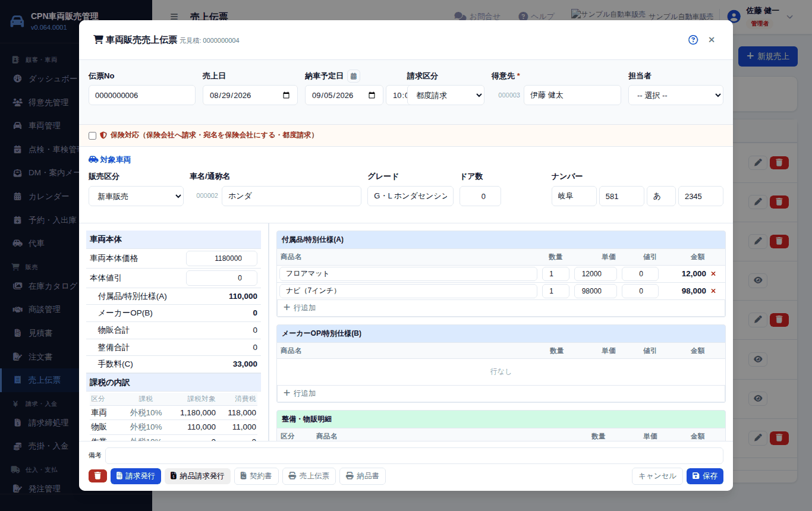Click 車名 field containing ホンダ
This screenshot has width=812, height=511.
(291, 196)
